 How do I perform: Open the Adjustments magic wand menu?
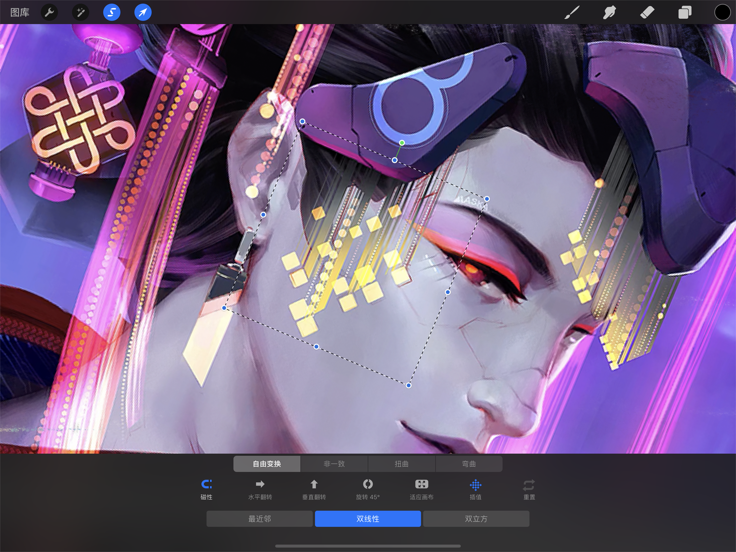80,12
